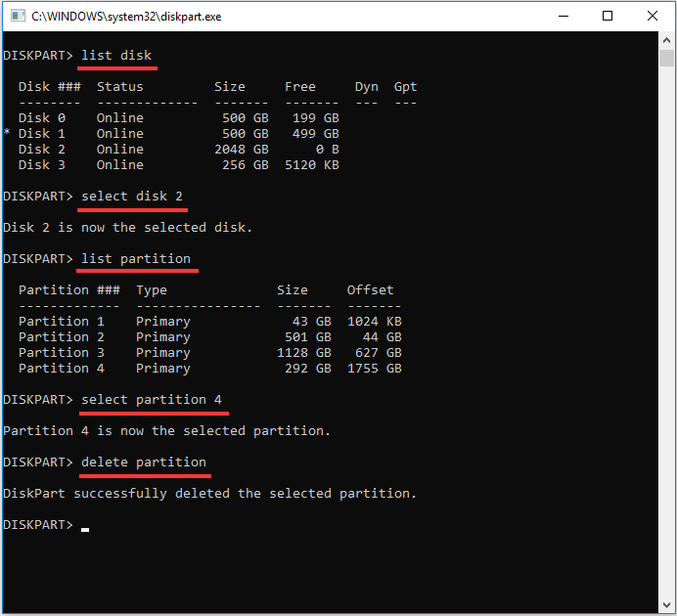Click the 292 GB partition size
Image resolution: width=677 pixels, height=616 pixels.
tap(308, 369)
